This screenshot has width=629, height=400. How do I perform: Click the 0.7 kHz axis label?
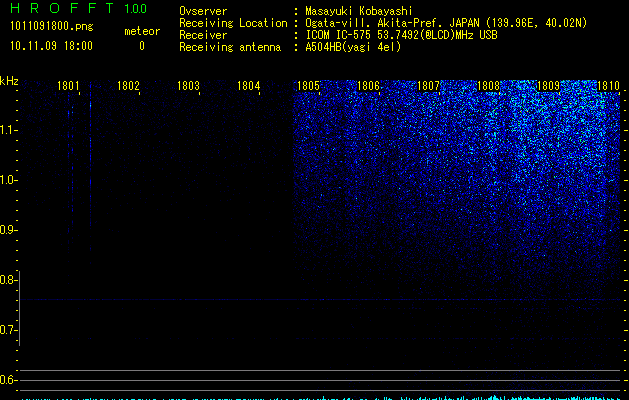(8, 330)
